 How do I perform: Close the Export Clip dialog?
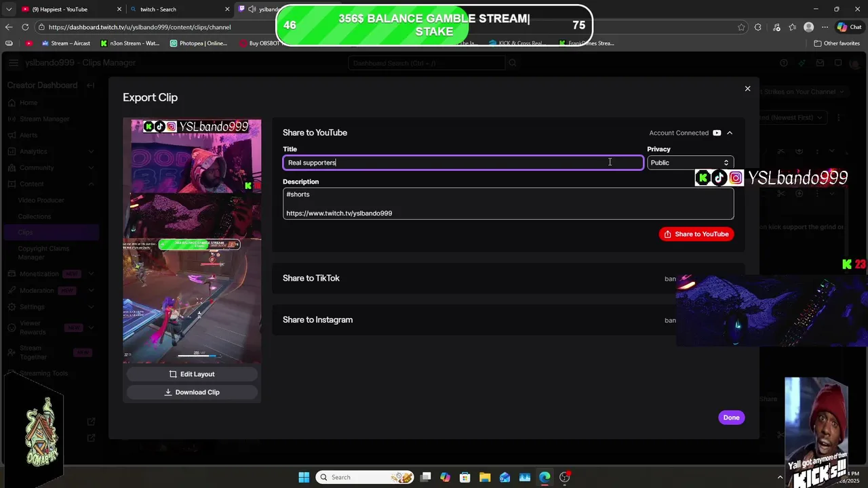pos(747,89)
